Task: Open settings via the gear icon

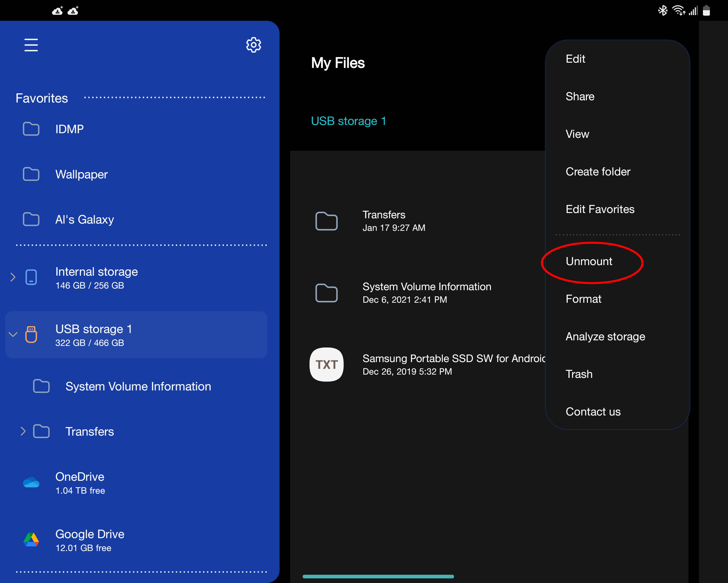Action: tap(253, 45)
